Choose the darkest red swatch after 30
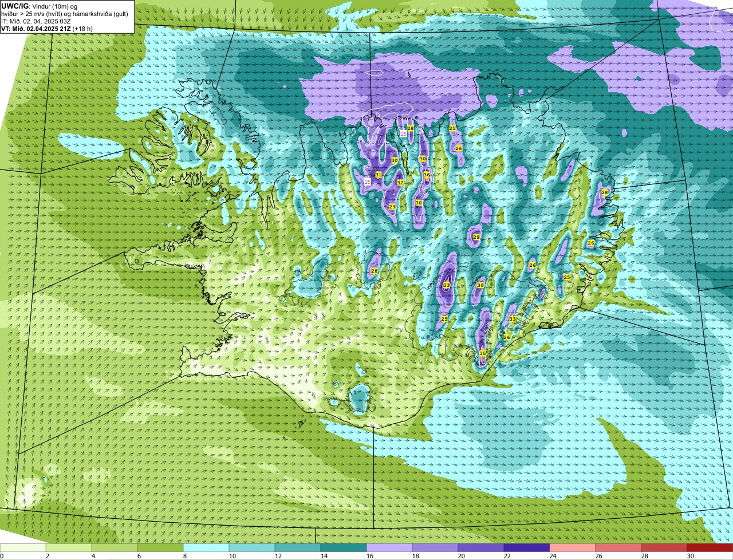 (710, 547)
